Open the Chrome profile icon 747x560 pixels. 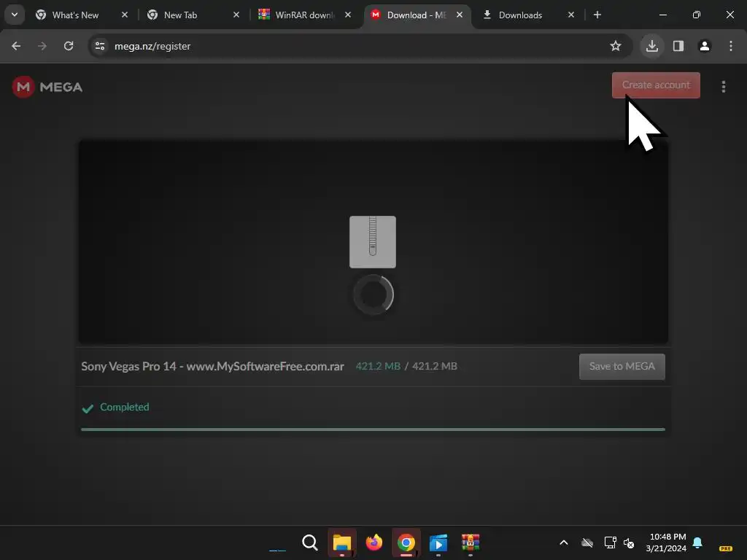click(x=705, y=46)
